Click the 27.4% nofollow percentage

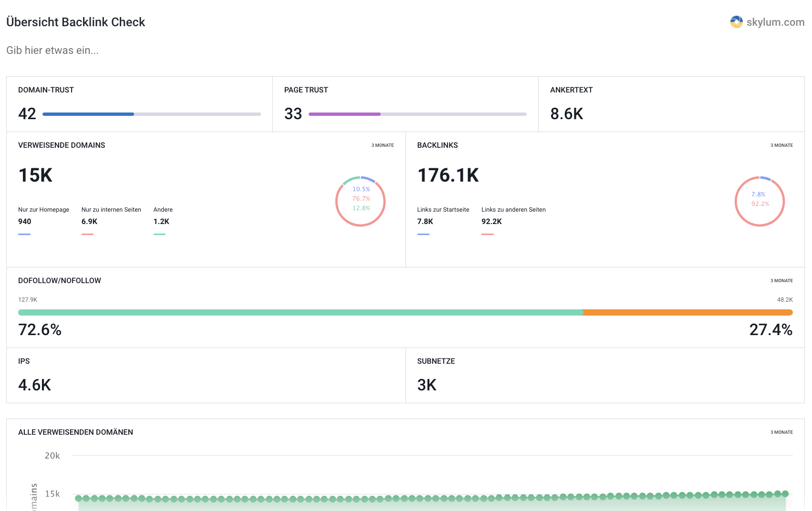(771, 330)
